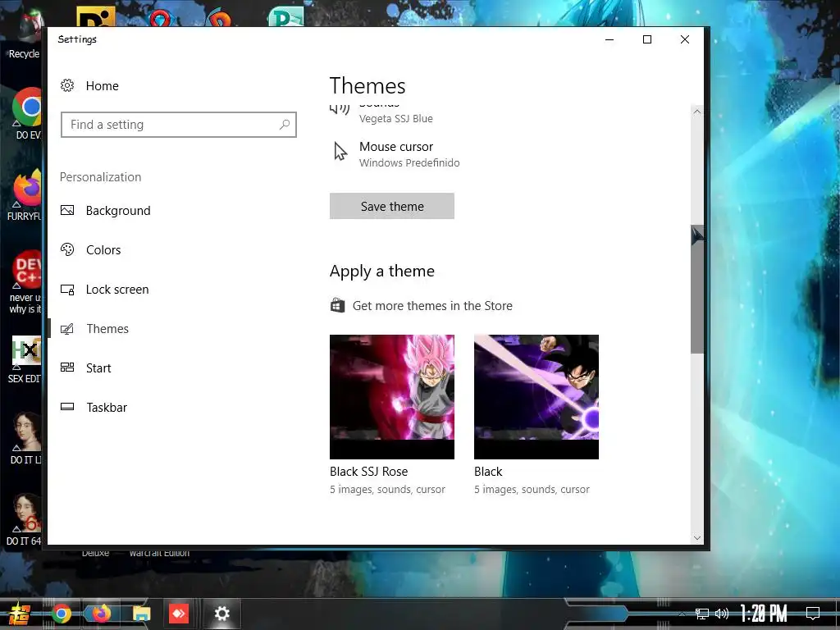Open the network tray icon

tap(702, 614)
